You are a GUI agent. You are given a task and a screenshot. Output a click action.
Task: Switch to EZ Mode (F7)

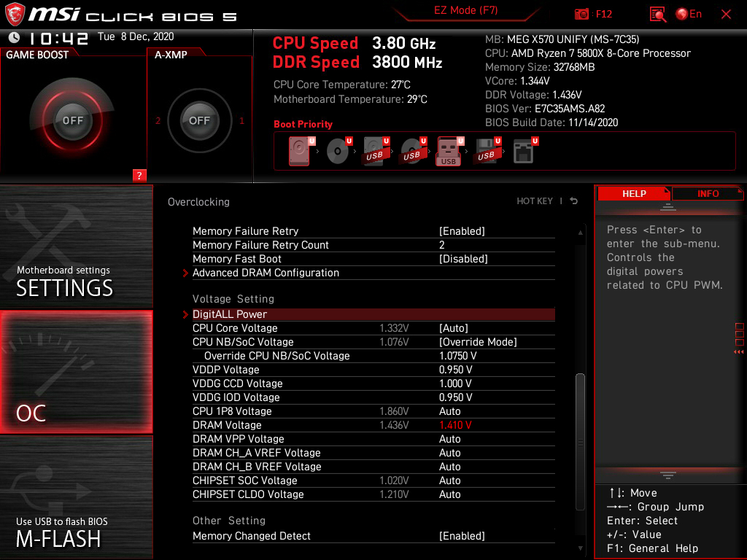pos(466,10)
